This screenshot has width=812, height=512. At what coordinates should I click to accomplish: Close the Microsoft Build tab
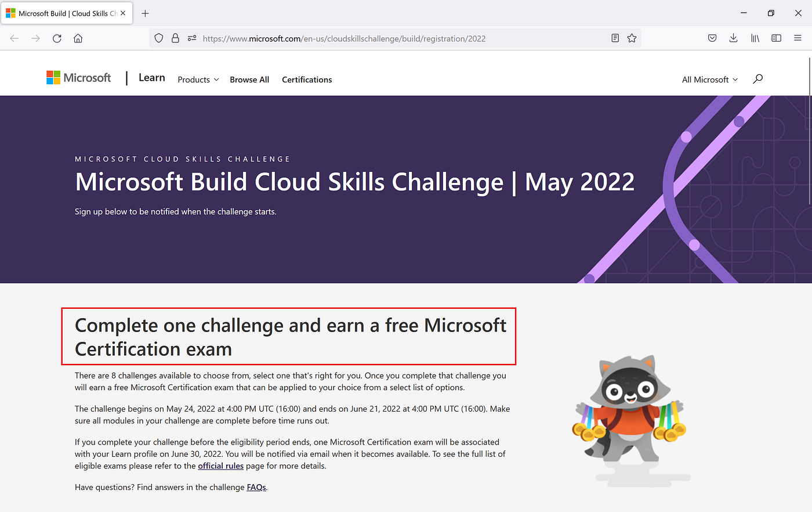(x=123, y=13)
